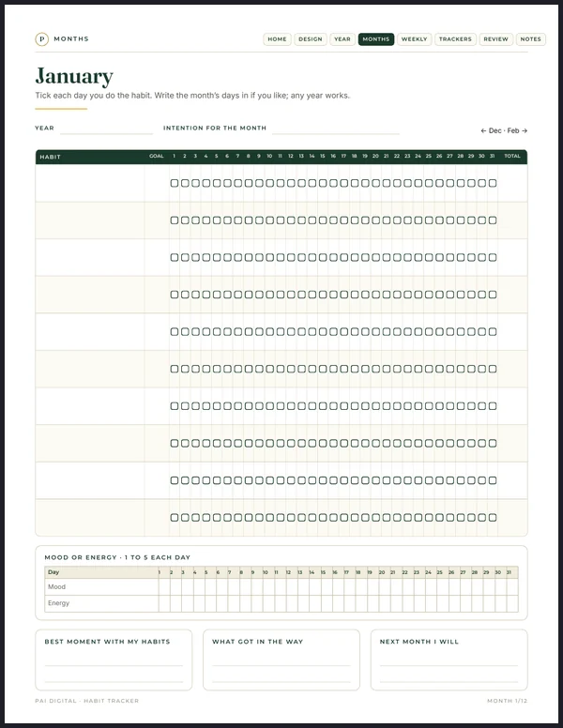This screenshot has height=728, width=563.
Task: Tick day 25 checkbox in seventh habit row
Action: pyautogui.click(x=429, y=406)
